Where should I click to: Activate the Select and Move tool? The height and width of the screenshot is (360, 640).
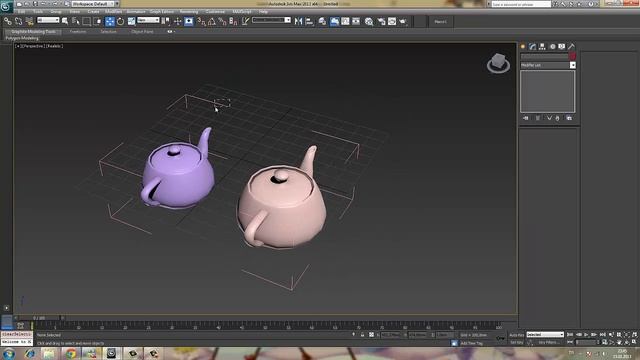pyautogui.click(x=110, y=21)
